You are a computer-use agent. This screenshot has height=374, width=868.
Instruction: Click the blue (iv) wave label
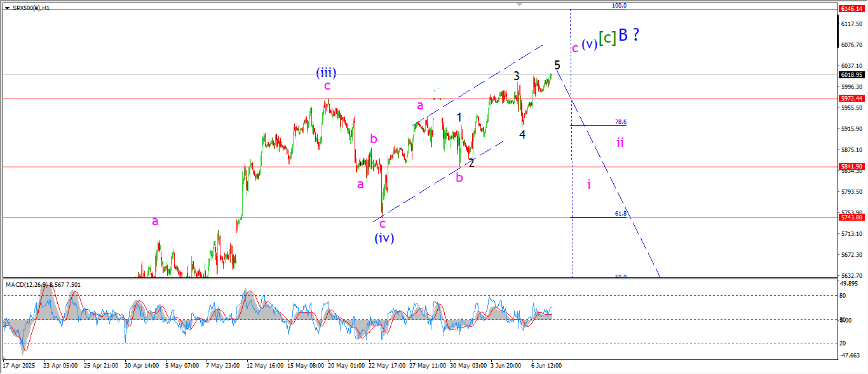pos(384,238)
